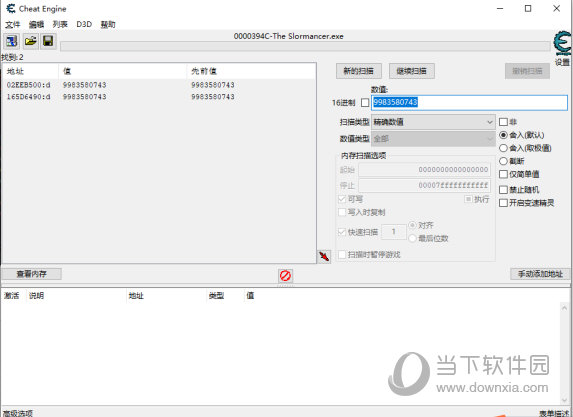Click the address table vertical scrollbar
The height and width of the screenshot is (417, 573).
564,353
